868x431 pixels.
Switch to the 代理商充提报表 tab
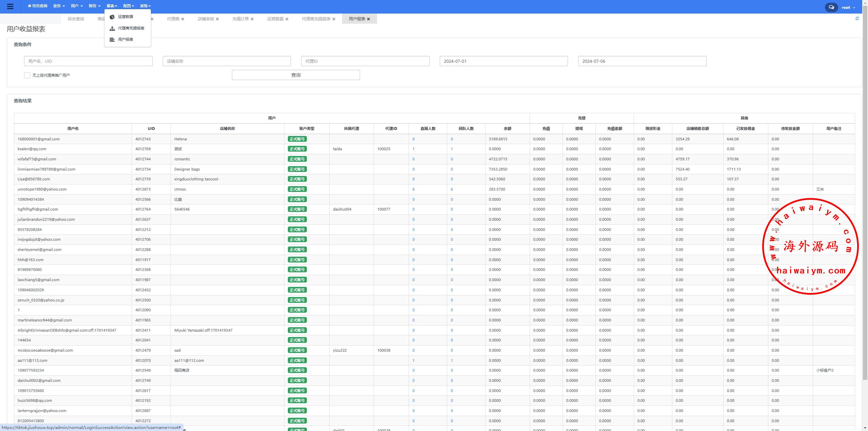tap(316, 19)
